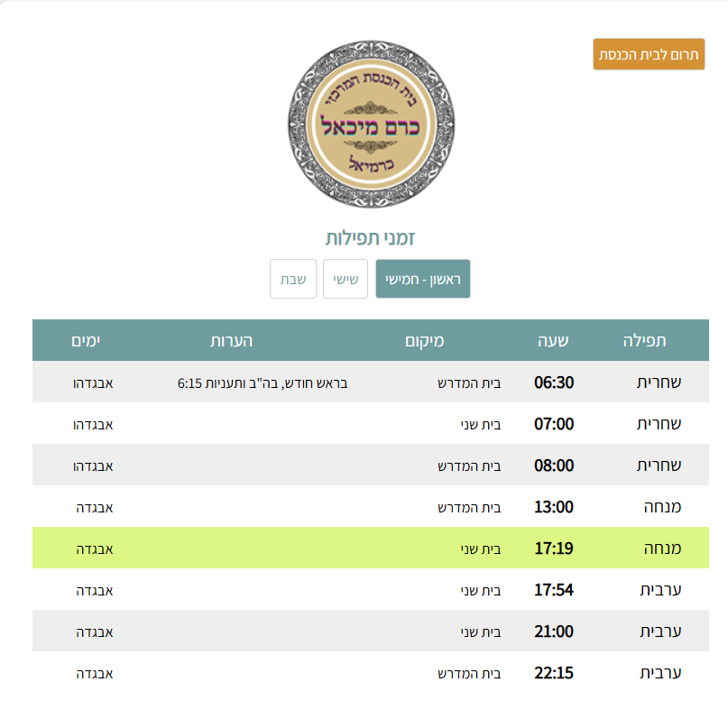Image resolution: width=728 pixels, height=710 pixels.
Task: Click בית המדרש in the 06:30 row
Action: coord(469,383)
